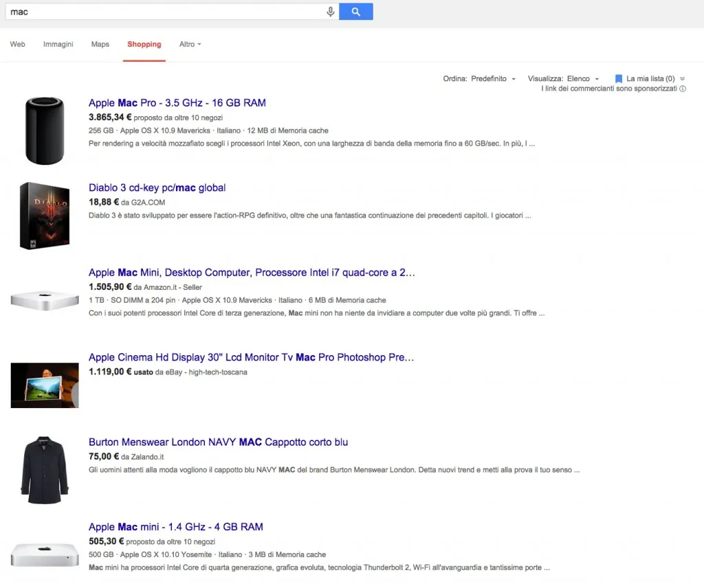Switch to the Immagini tab
This screenshot has width=704, height=588.
(x=58, y=44)
